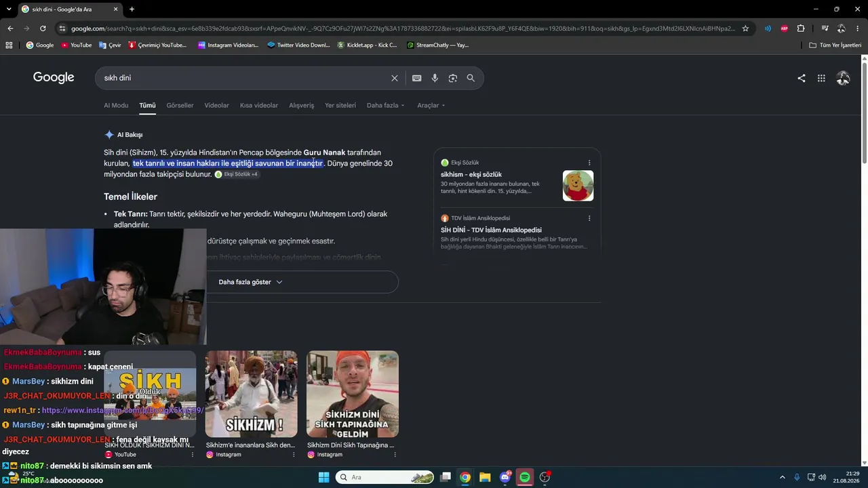
Task: Click the page vertical scrollbar
Action: coord(864,112)
